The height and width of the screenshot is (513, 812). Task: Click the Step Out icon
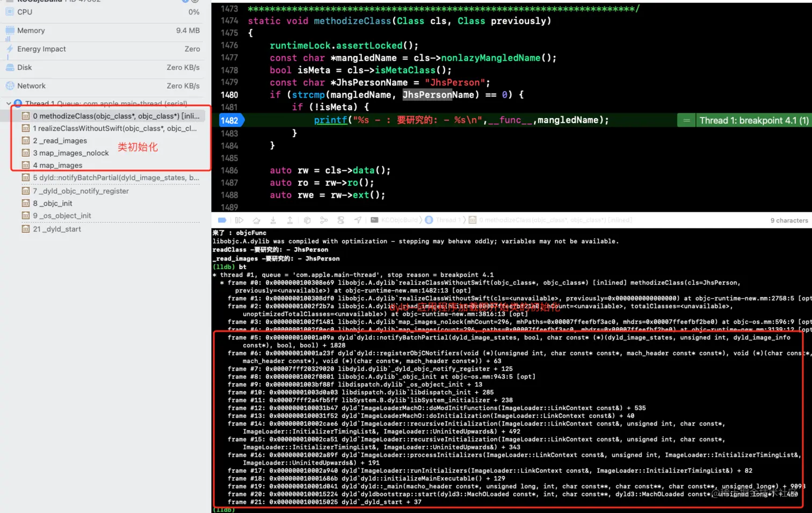click(290, 220)
